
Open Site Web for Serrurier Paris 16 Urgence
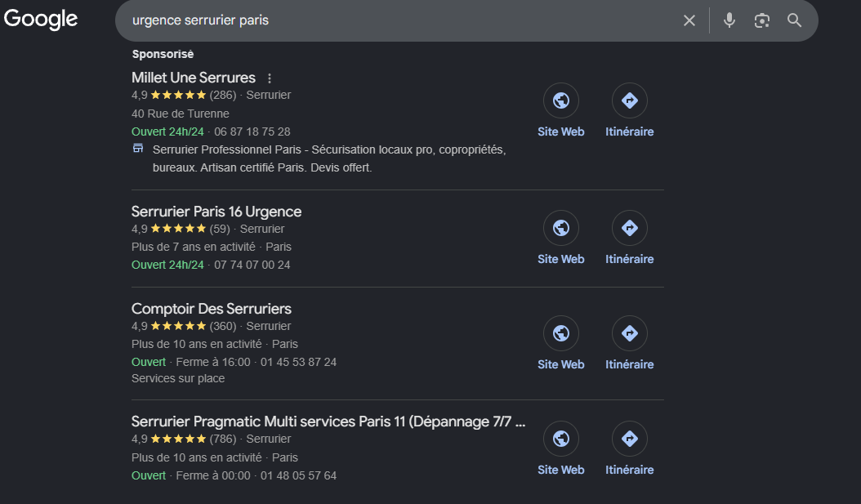tap(560, 238)
